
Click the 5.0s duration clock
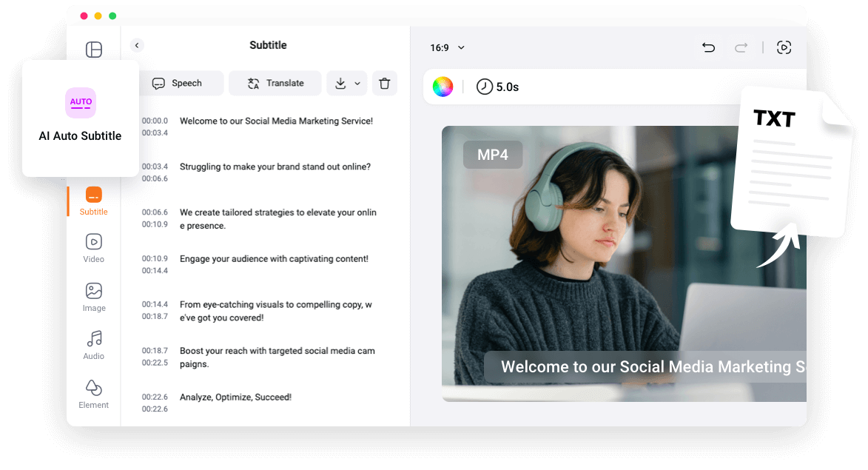point(498,87)
